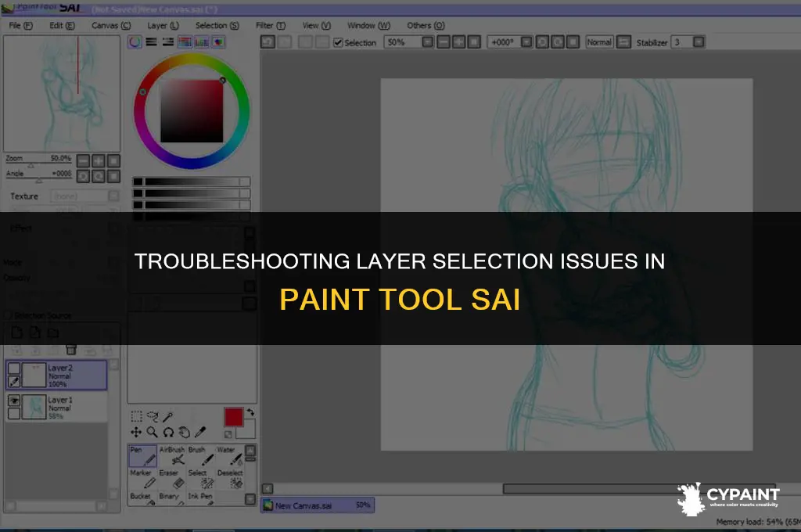Viewport: 801px width, 532px height.
Task: Swap foreground and background colors
Action: click(250, 412)
